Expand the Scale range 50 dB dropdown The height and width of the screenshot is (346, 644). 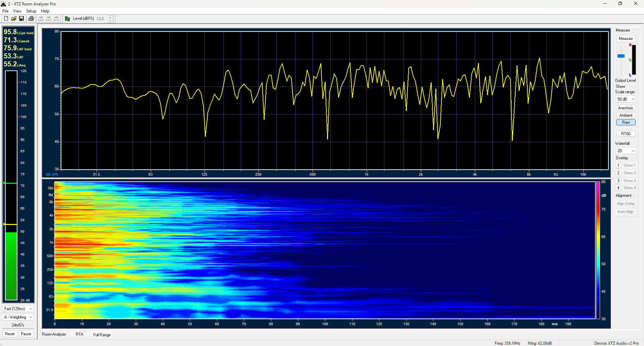tap(626, 99)
